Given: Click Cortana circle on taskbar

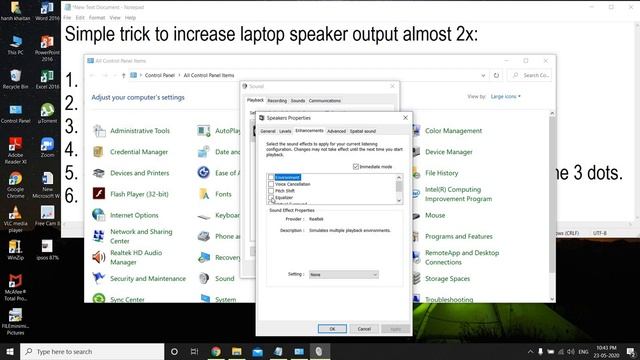Looking at the screenshot, I should (x=174, y=351).
